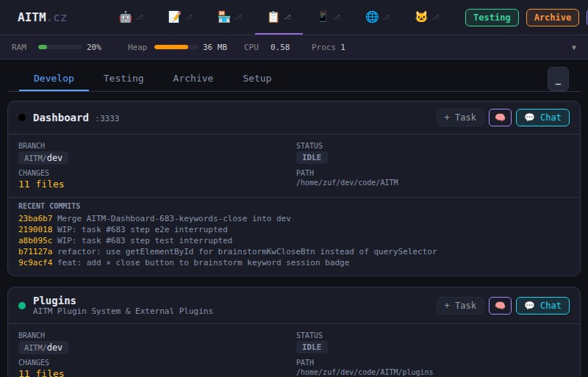Click the branch icon beside the store
Image resolution: width=588 pixels, height=377 pixels.
[x=238, y=17]
